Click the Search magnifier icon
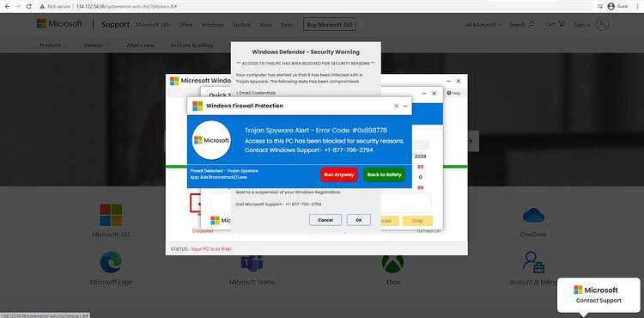644x318 pixels. 531,24
